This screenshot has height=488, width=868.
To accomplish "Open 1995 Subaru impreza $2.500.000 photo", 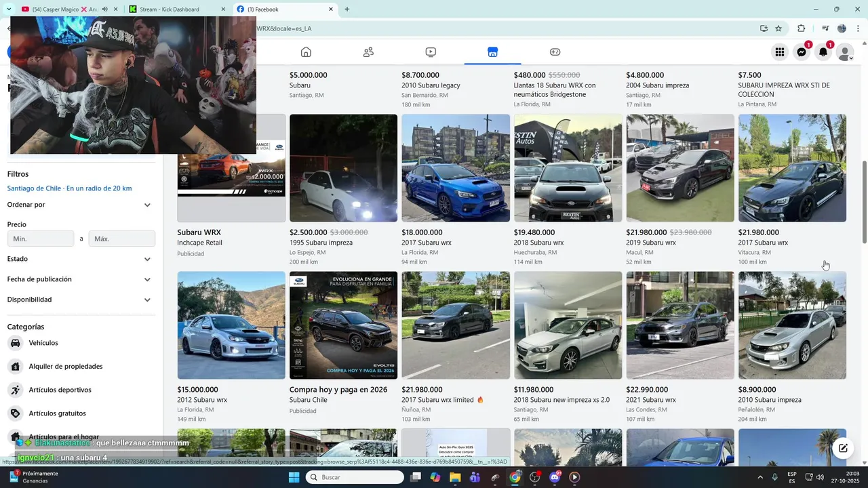I will 343,168.
